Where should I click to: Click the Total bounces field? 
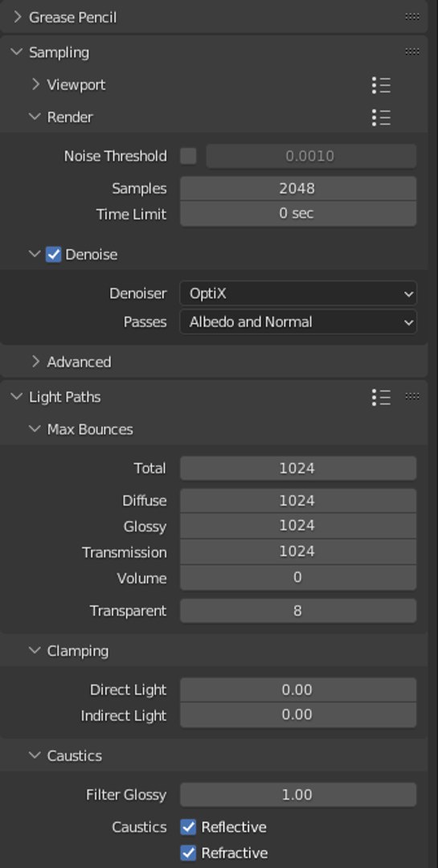[298, 469]
